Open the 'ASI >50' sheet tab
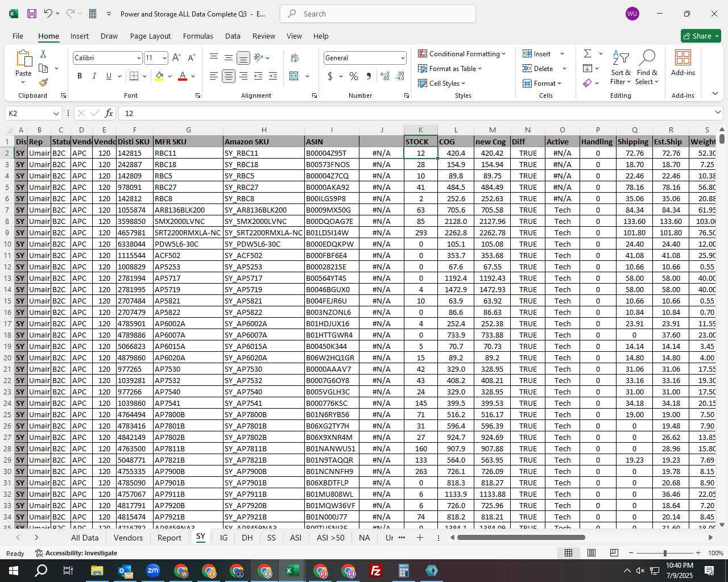Screen dimensions: 728x582 [x=330, y=537]
